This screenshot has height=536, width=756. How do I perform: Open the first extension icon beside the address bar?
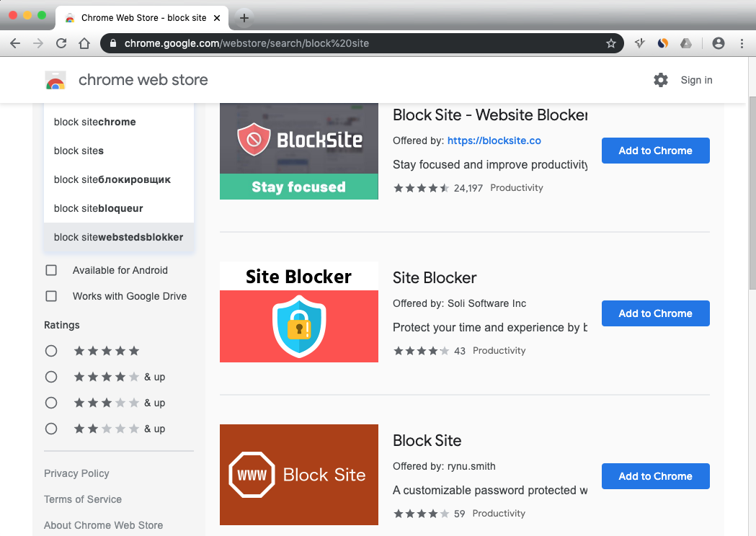(640, 43)
